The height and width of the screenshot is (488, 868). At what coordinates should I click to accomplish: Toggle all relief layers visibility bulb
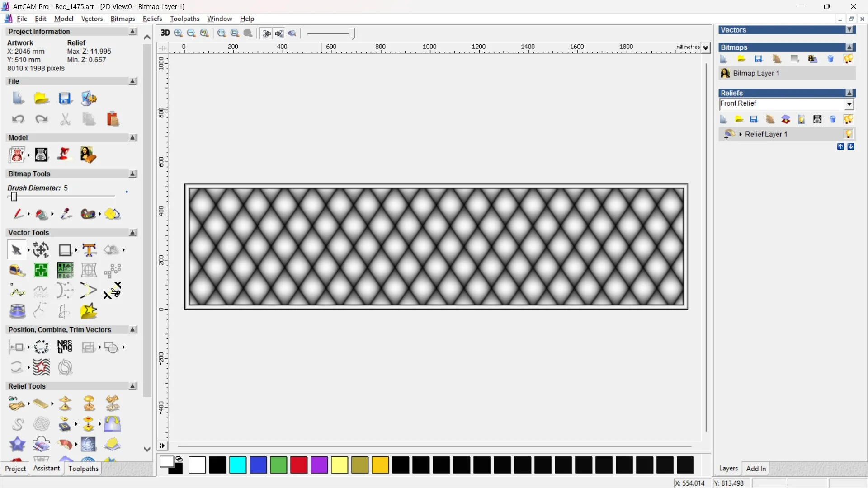[x=848, y=119]
